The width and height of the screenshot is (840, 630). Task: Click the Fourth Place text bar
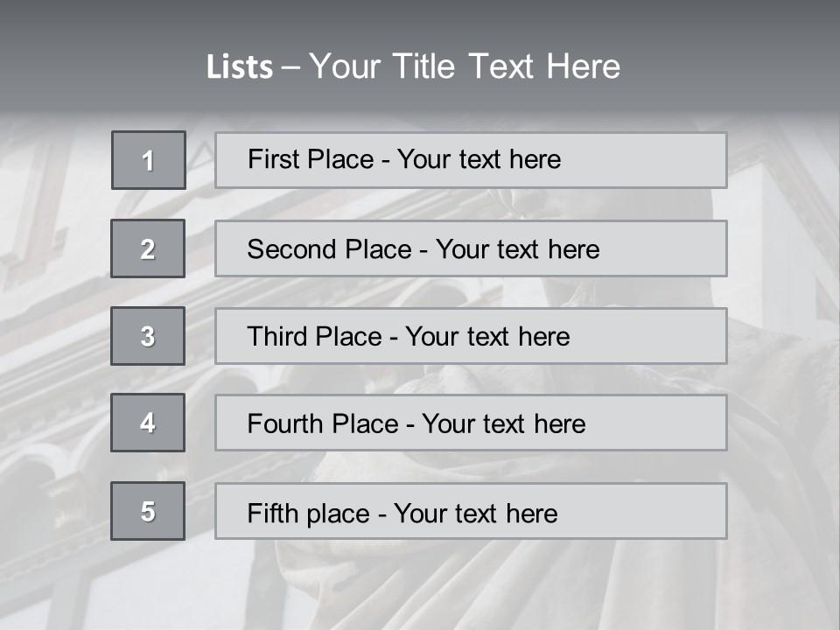point(471,423)
